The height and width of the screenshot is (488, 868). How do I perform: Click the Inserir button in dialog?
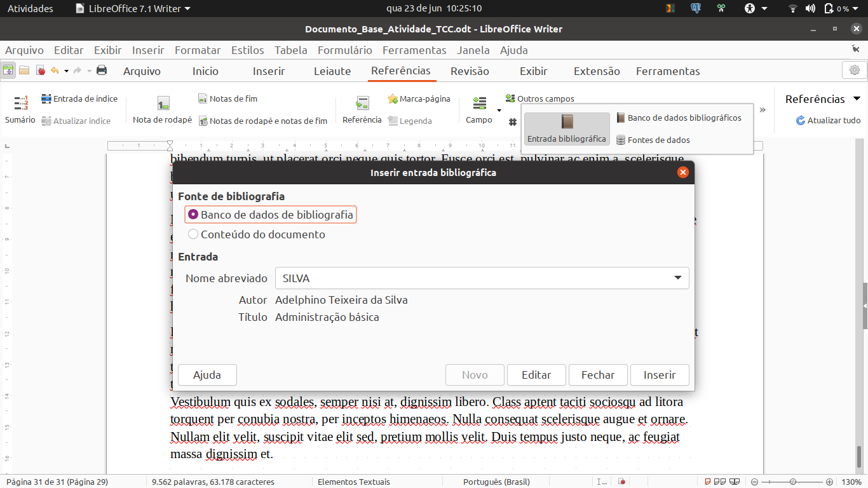660,375
